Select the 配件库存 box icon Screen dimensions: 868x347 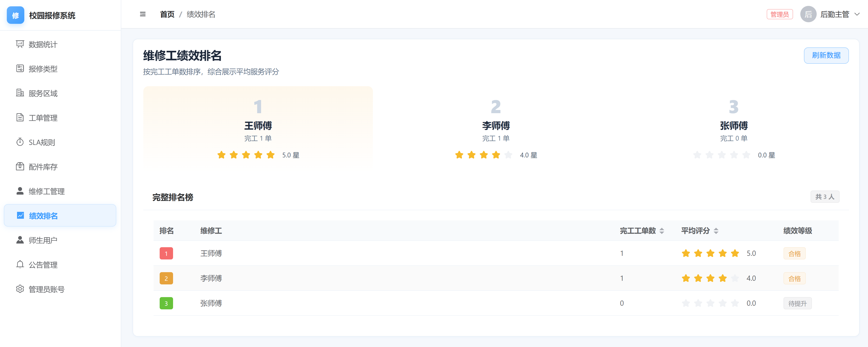point(20,167)
